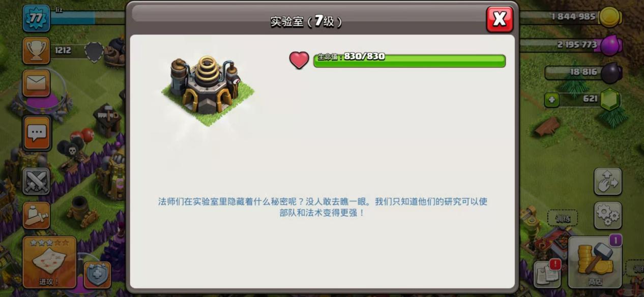Open the army overview horn icon
644x297 pixels.
click(36, 215)
